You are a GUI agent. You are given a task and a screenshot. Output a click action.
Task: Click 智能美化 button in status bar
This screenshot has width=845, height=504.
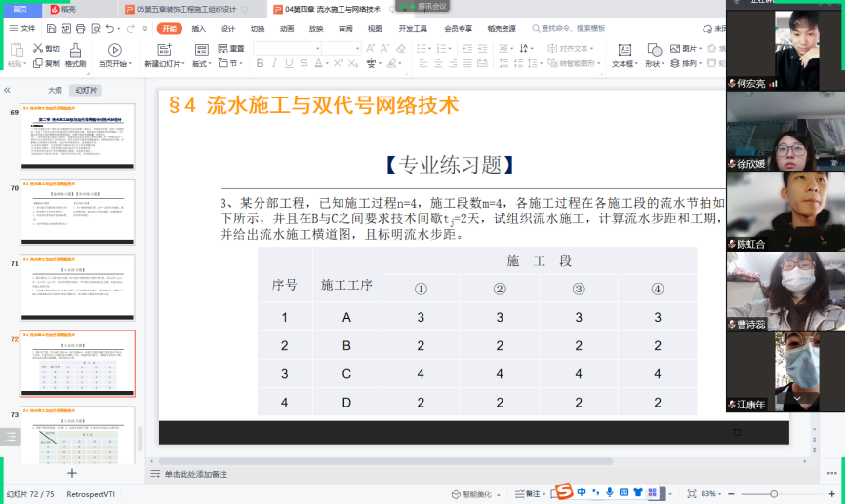point(472,494)
